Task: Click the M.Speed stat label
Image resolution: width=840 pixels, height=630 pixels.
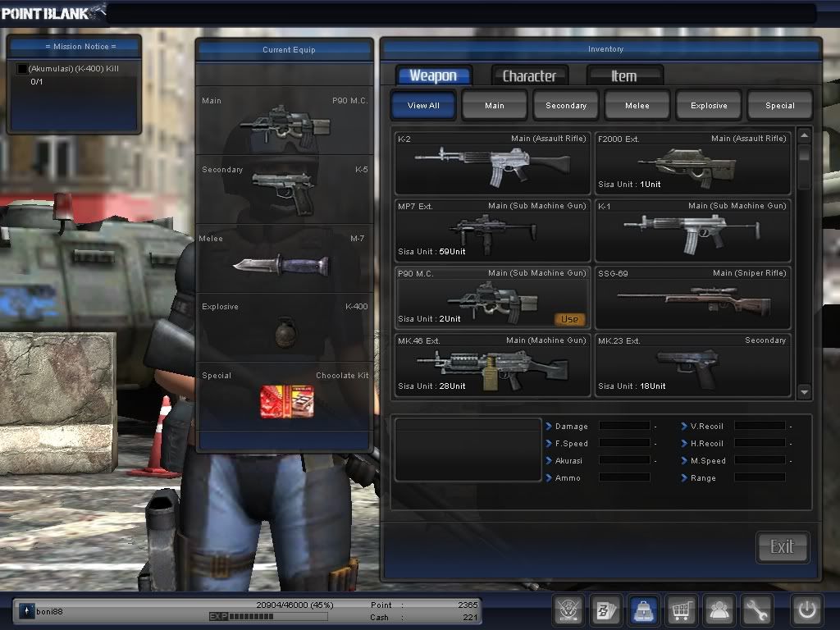Action: pos(708,461)
